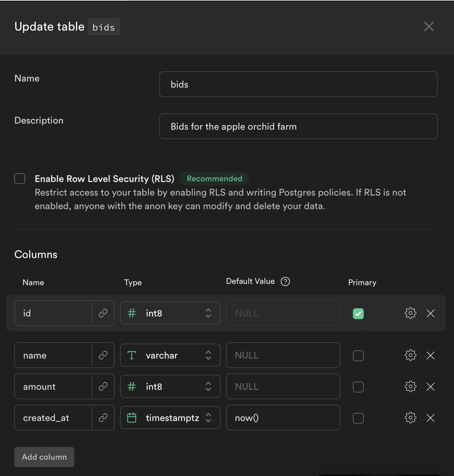Image resolution: width=454 pixels, height=476 pixels.
Task: Click the table Name input field
Action: pyautogui.click(x=298, y=84)
